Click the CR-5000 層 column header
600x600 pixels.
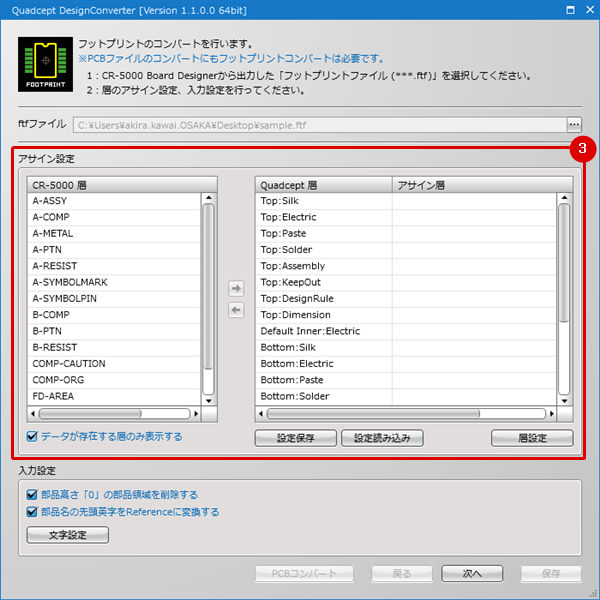pos(122,185)
